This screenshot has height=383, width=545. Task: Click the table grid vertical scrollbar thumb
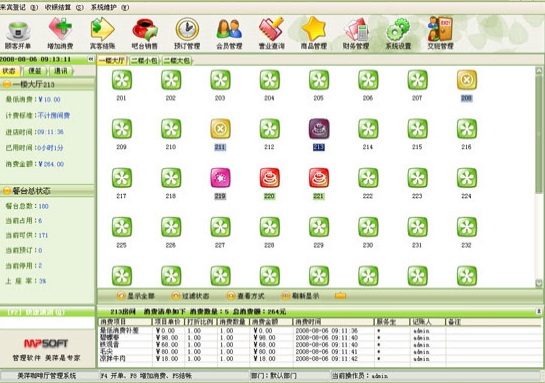point(539,134)
